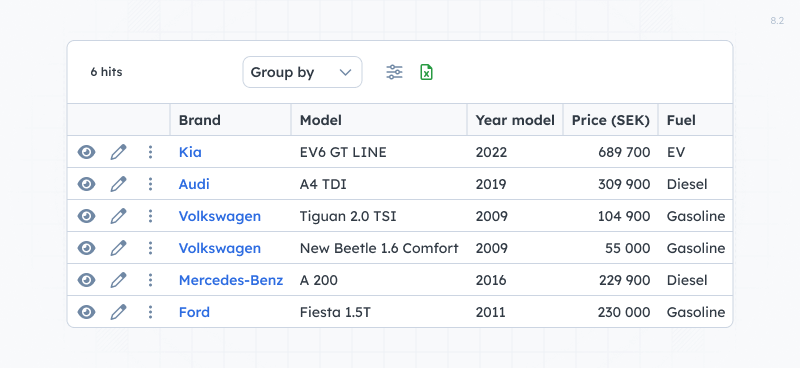Edit the Audi A4 TDI row
The height and width of the screenshot is (368, 800).
tap(118, 184)
